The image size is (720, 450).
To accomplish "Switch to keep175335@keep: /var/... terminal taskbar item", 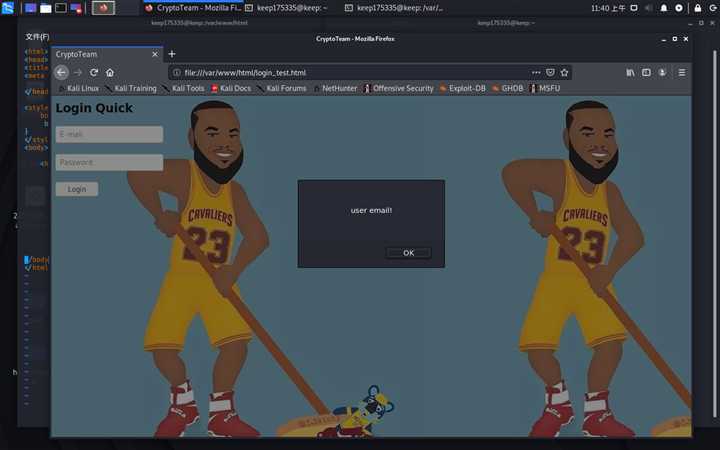I will click(394, 8).
